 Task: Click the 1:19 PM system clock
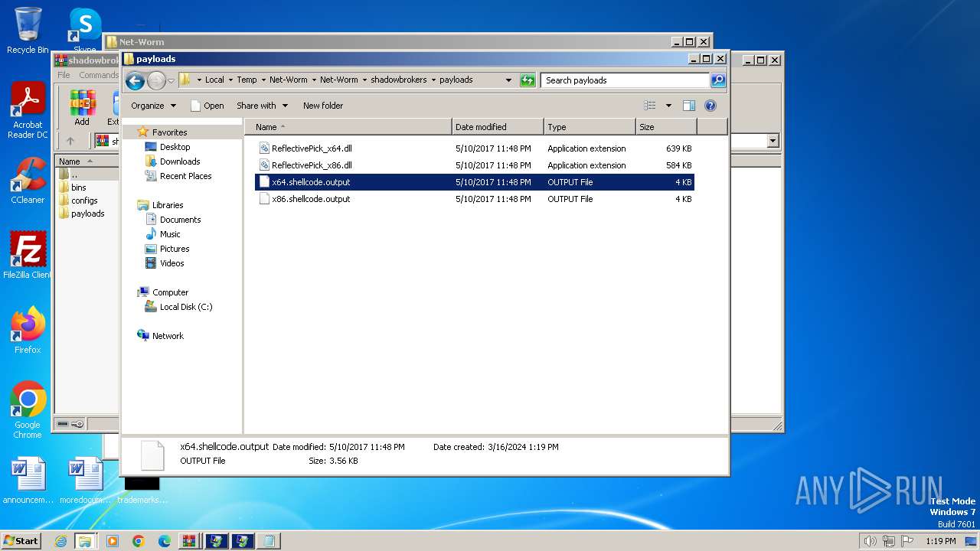pyautogui.click(x=940, y=541)
